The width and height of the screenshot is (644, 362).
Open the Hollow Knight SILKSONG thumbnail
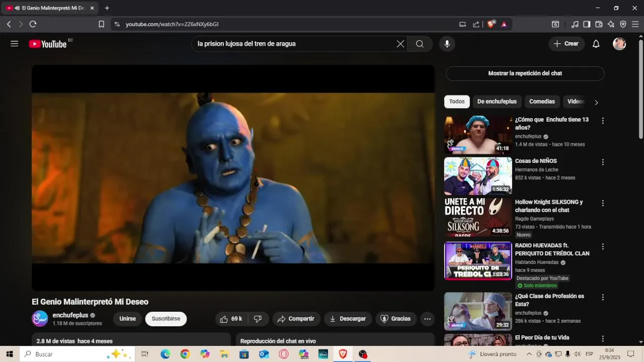pyautogui.click(x=478, y=217)
